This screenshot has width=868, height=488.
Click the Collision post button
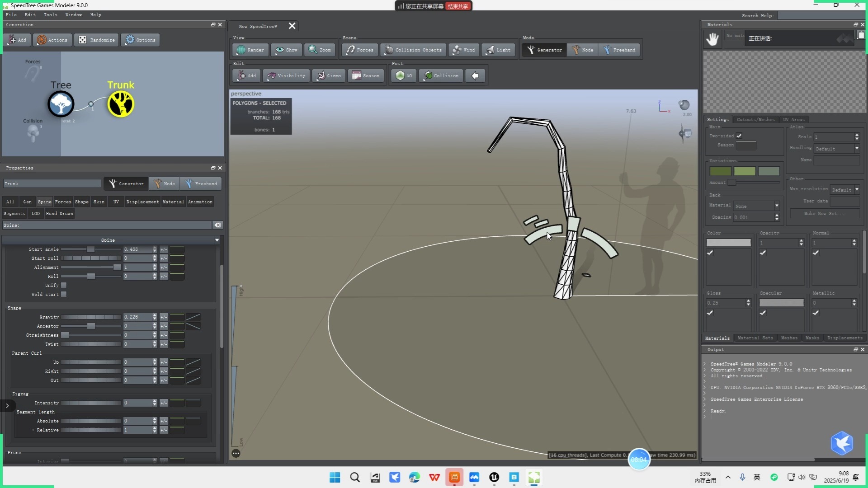441,76
